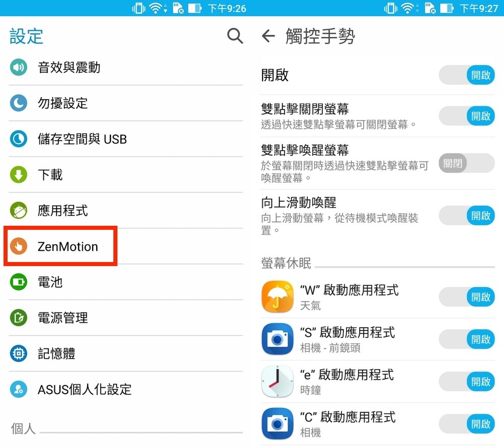504x448 pixels.
Task: Open ASUS個人化設定 entry
Action: pos(125,389)
